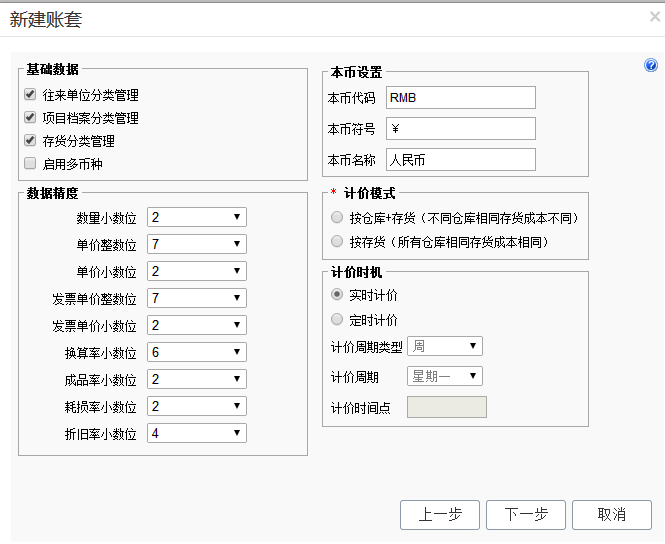The width and height of the screenshot is (665, 544).
Task: Choose 定时计价 radio option
Action: click(x=337, y=320)
